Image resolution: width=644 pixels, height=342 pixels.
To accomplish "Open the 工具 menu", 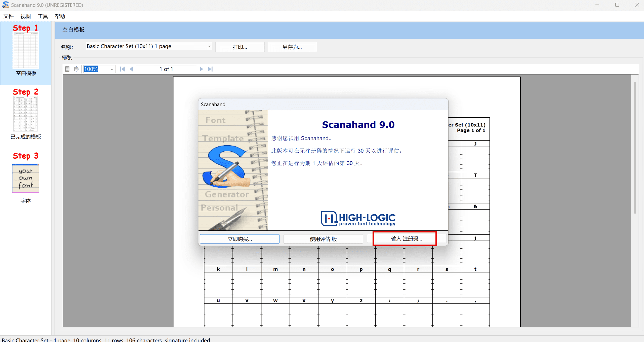I will tap(43, 16).
